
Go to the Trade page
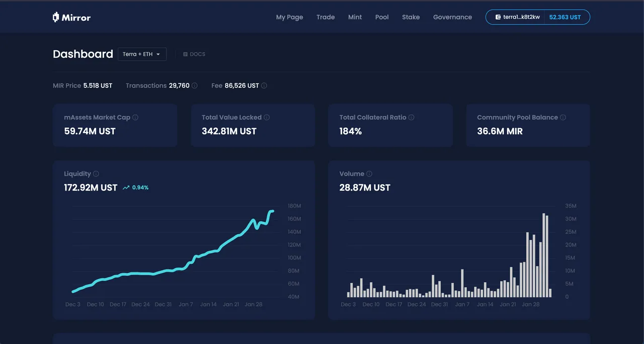326,17
